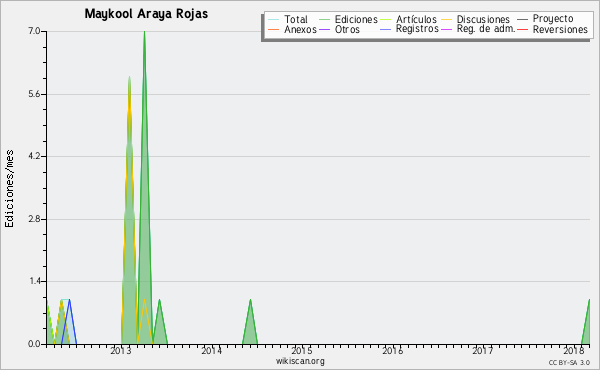This screenshot has width=600, height=370.
Task: Click the 4.2 y-axis label
Action: pos(34,156)
